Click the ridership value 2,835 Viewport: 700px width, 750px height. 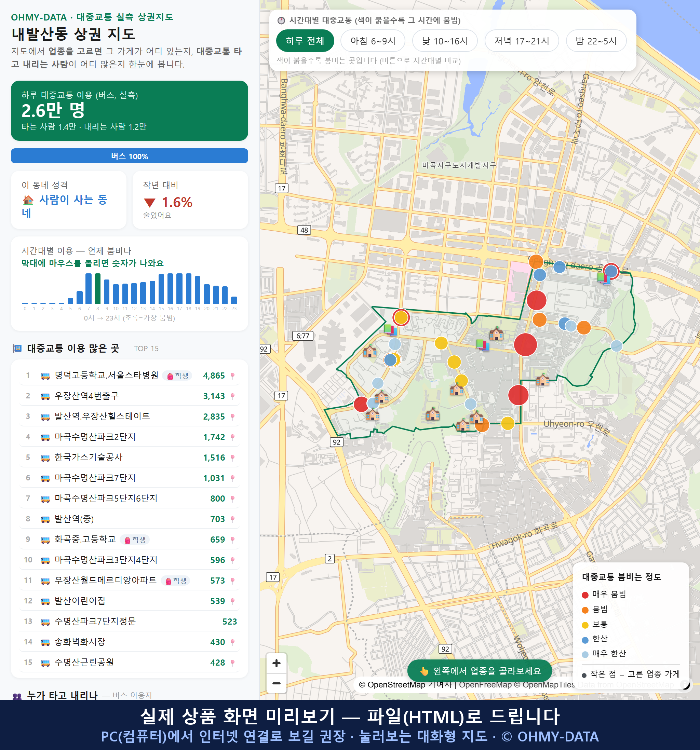[x=214, y=417]
